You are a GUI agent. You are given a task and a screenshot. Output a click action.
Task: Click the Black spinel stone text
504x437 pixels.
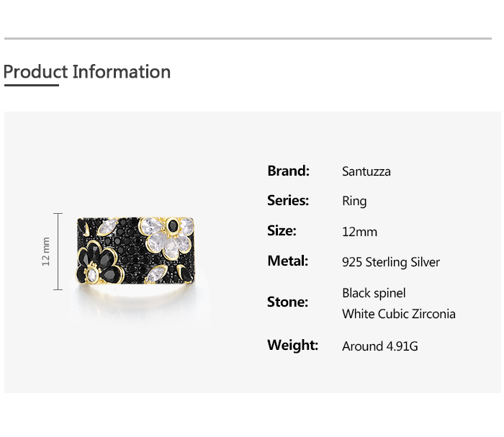point(374,293)
